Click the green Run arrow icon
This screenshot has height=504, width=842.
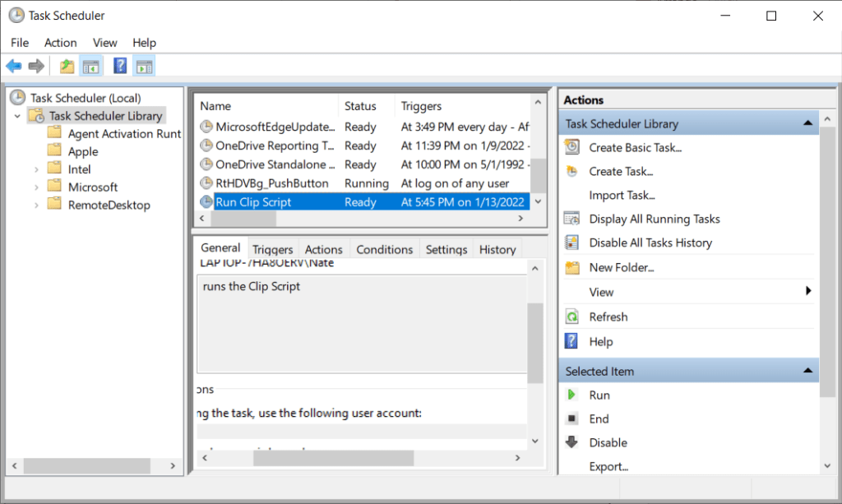tap(571, 395)
